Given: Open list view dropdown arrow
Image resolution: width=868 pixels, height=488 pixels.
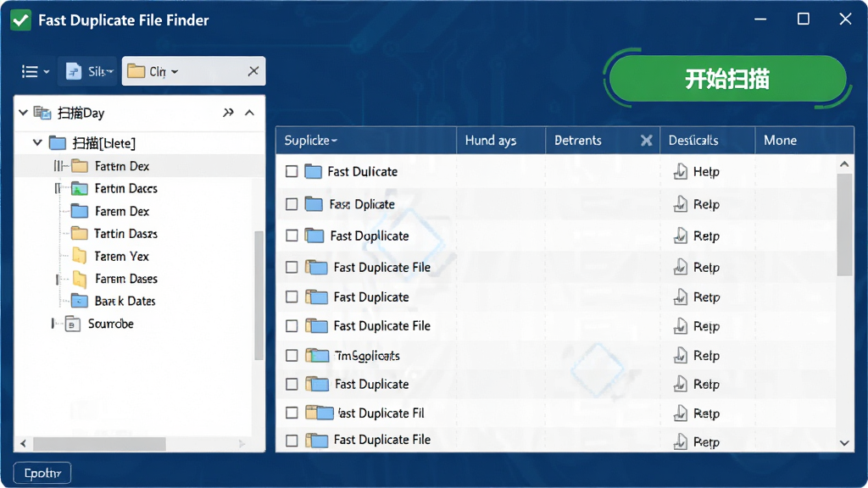Looking at the screenshot, I should click(x=47, y=72).
